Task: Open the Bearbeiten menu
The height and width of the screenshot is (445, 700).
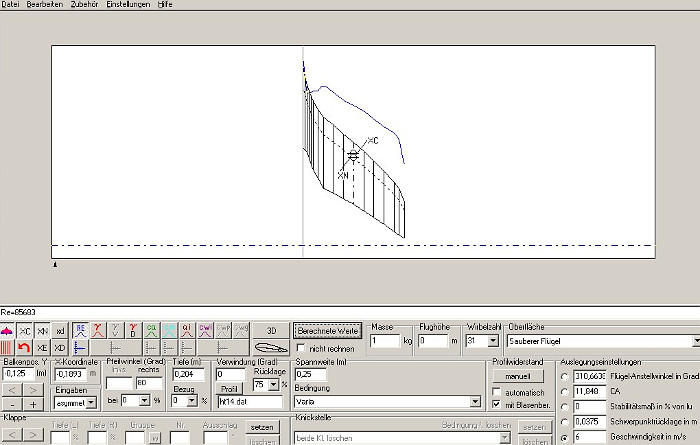Action: (45, 5)
